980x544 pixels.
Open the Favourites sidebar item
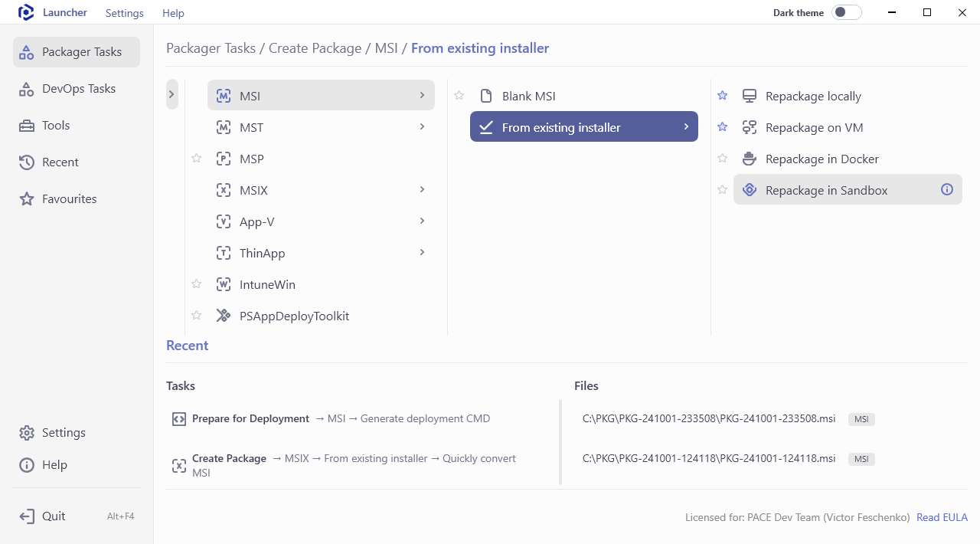(77, 199)
